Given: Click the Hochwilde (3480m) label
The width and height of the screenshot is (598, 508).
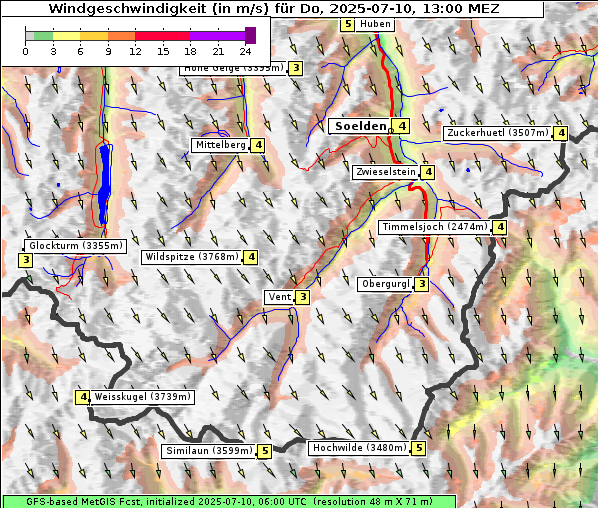Looking at the screenshot, I should tap(360, 448).
